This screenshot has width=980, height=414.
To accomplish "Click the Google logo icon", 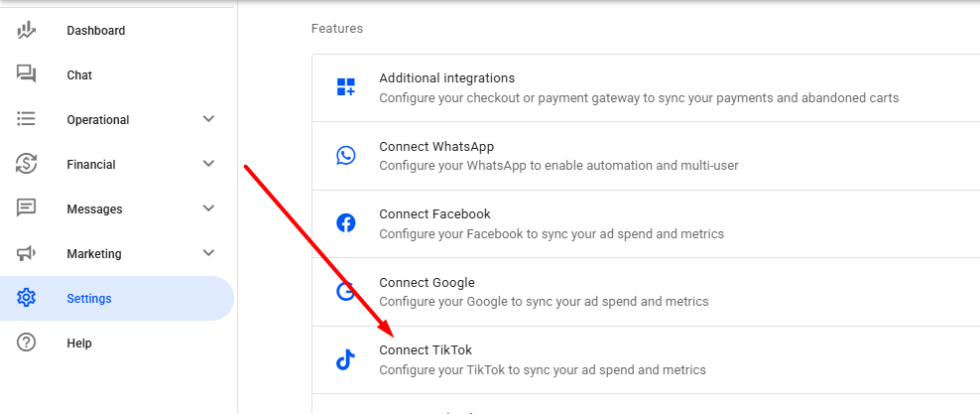I will 345,292.
